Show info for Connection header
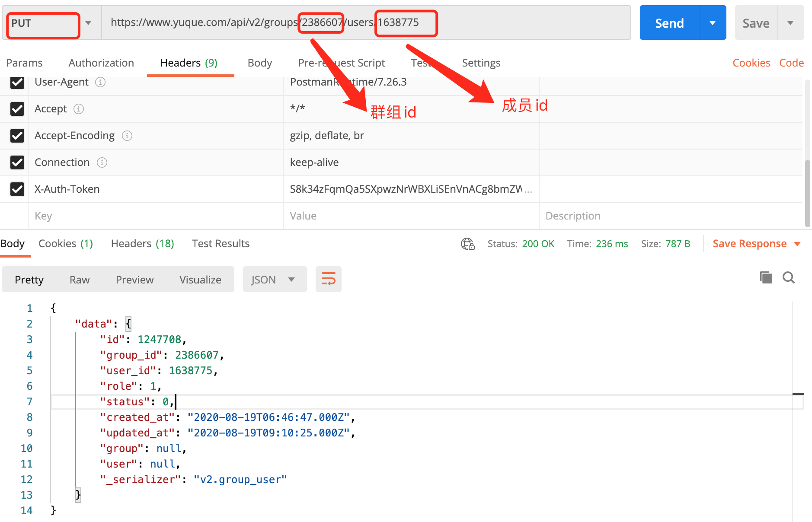812x522 pixels. [102, 162]
